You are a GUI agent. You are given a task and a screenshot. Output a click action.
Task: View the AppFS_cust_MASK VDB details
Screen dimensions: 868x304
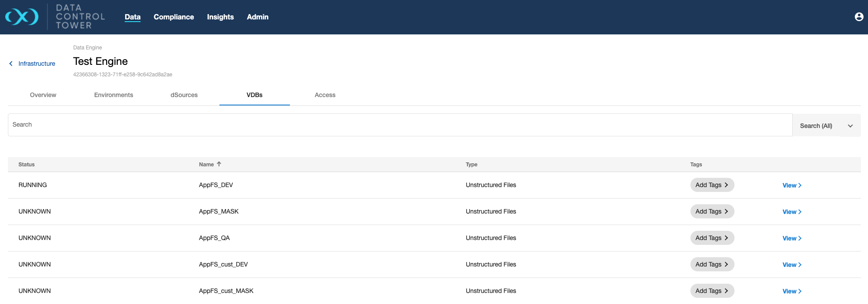click(791, 291)
